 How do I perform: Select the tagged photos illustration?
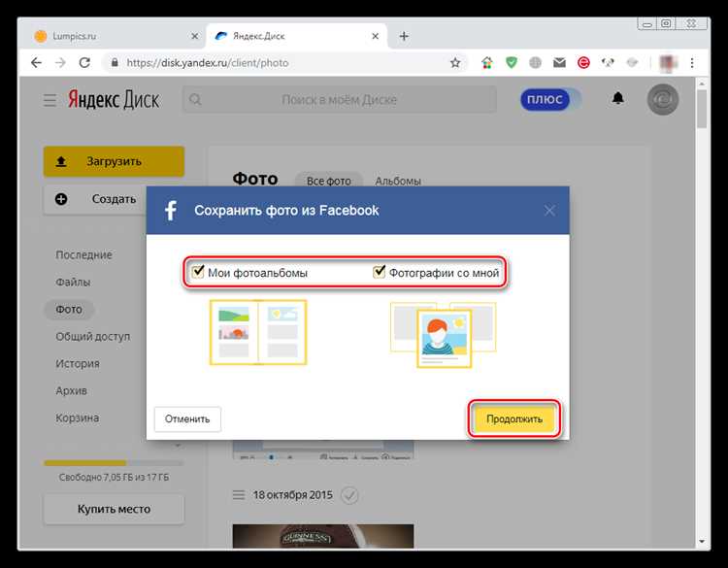pyautogui.click(x=444, y=334)
